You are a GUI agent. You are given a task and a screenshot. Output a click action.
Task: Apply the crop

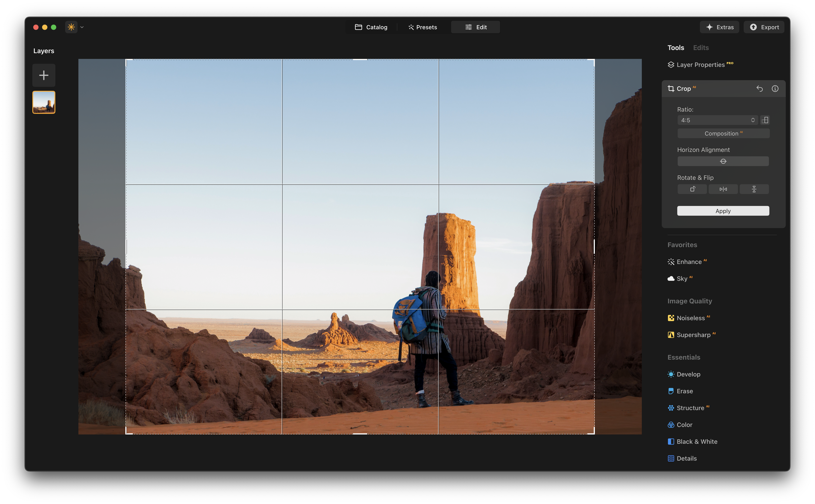tap(723, 211)
